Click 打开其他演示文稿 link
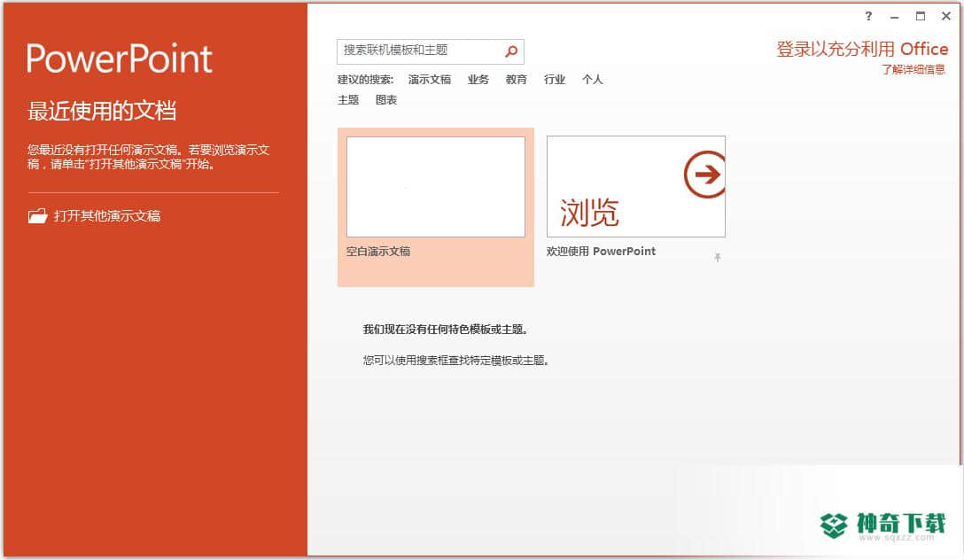This screenshot has height=560, width=964. tap(107, 216)
